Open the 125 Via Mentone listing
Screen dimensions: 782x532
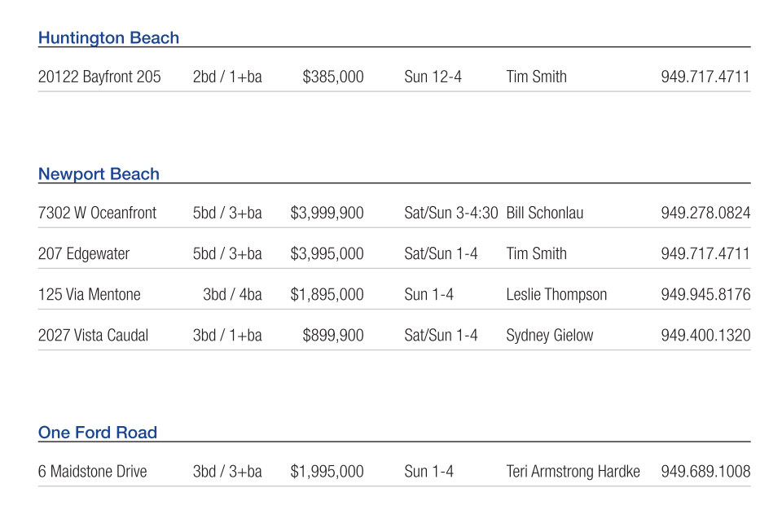pyautogui.click(x=89, y=294)
